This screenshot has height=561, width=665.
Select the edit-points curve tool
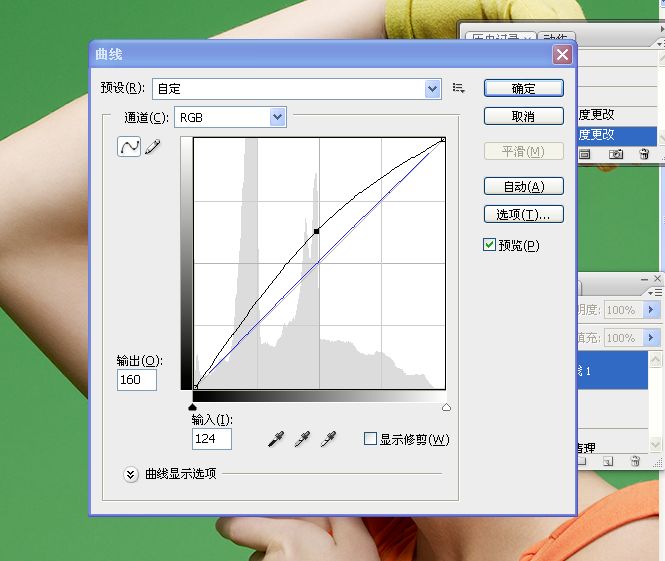[129, 147]
